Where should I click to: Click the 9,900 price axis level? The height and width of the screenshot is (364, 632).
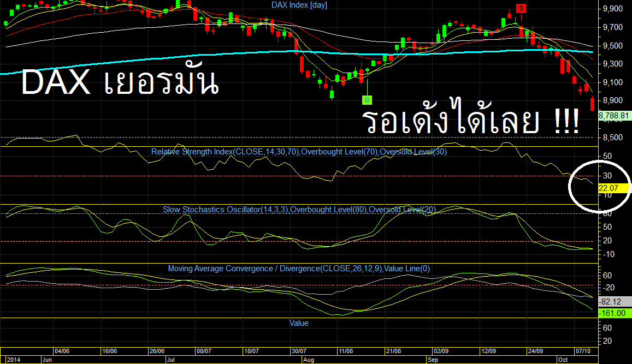(x=613, y=8)
